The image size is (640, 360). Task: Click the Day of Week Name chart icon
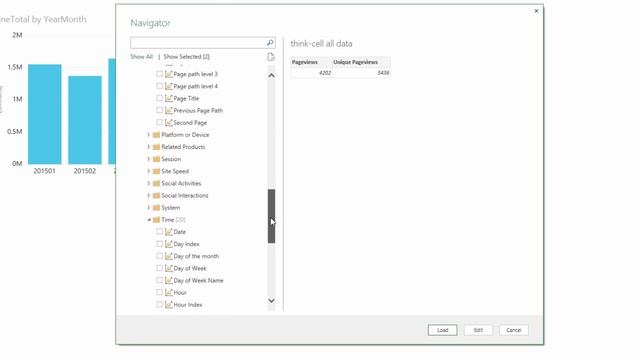tap(169, 280)
